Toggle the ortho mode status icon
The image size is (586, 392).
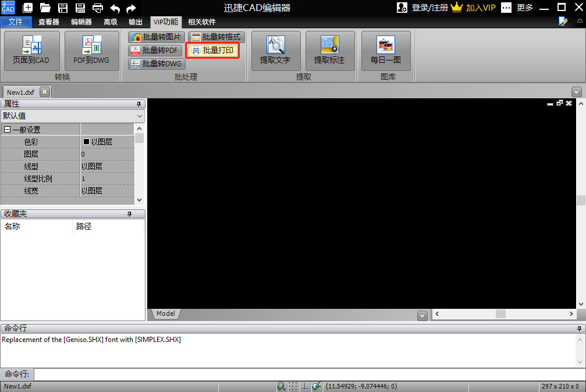pyautogui.click(x=304, y=386)
